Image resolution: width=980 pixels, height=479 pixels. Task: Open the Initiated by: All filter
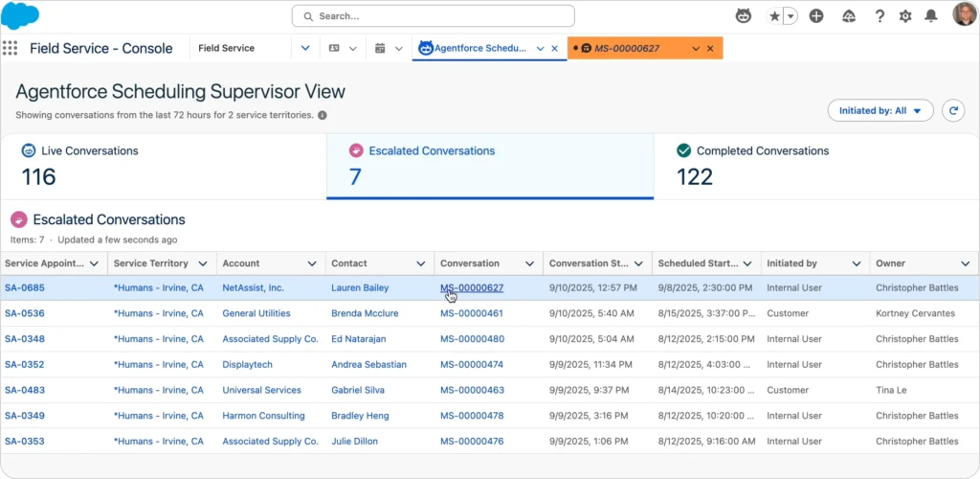coord(880,111)
